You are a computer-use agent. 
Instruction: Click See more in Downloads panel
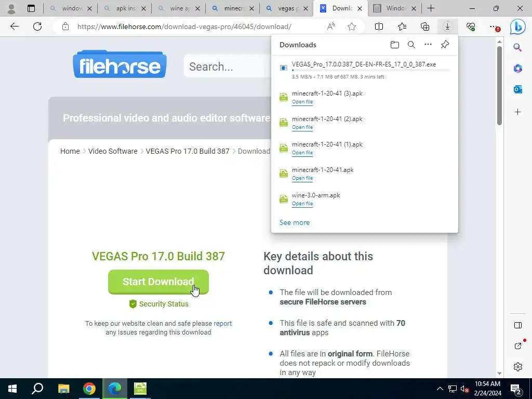tap(295, 222)
